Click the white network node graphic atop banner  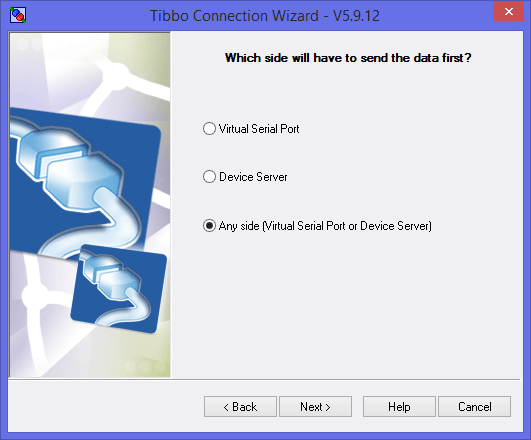(x=117, y=75)
